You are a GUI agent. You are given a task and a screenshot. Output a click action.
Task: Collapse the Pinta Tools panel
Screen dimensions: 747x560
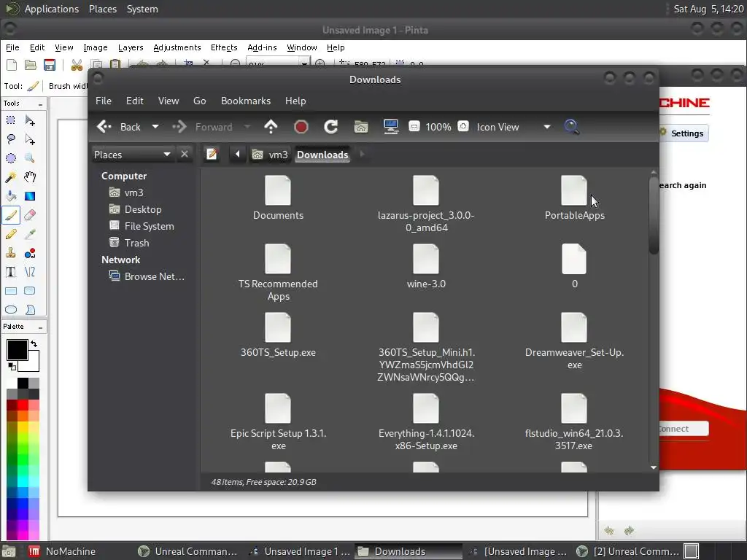pos(41,104)
